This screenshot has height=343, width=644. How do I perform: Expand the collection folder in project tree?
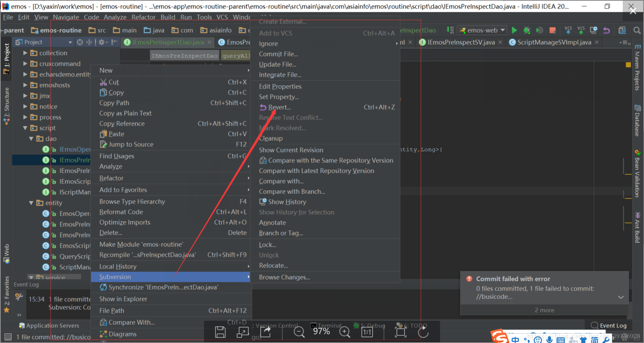(25, 53)
